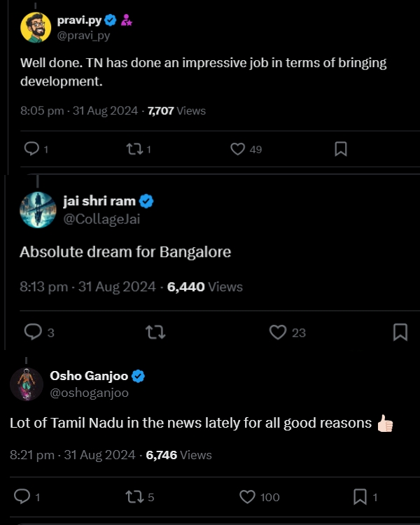This screenshot has height=525, width=420.
Task: Open pravi.py's profile picture
Action: click(36, 27)
